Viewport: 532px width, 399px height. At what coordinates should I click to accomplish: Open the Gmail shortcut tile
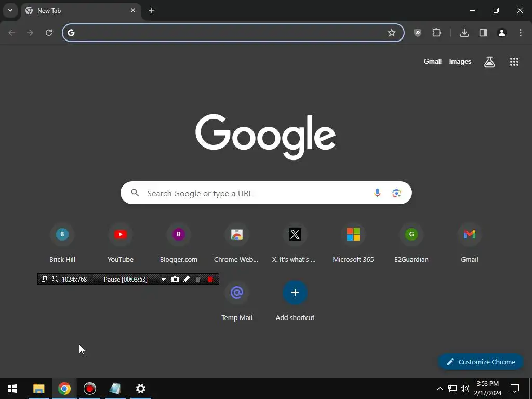470,243
